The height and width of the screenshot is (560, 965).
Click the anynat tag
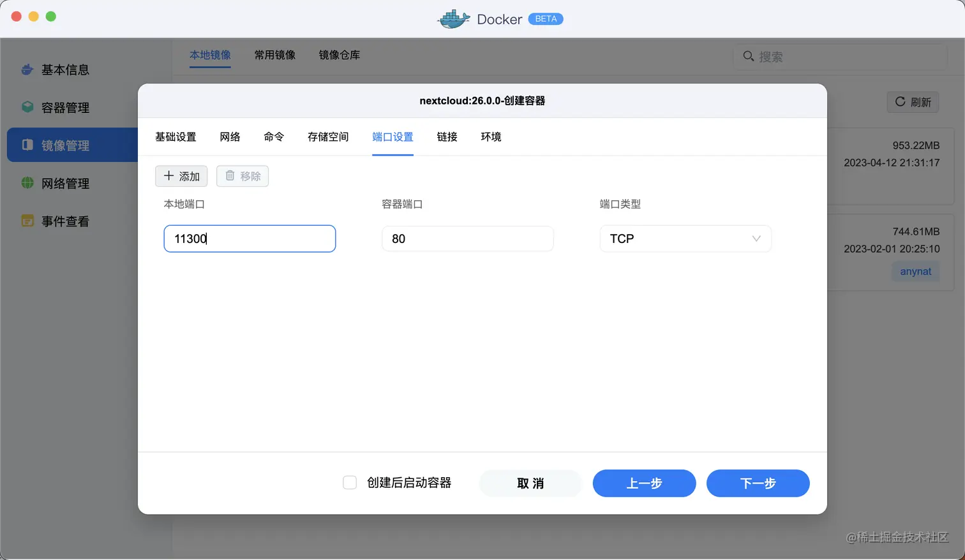pos(915,271)
